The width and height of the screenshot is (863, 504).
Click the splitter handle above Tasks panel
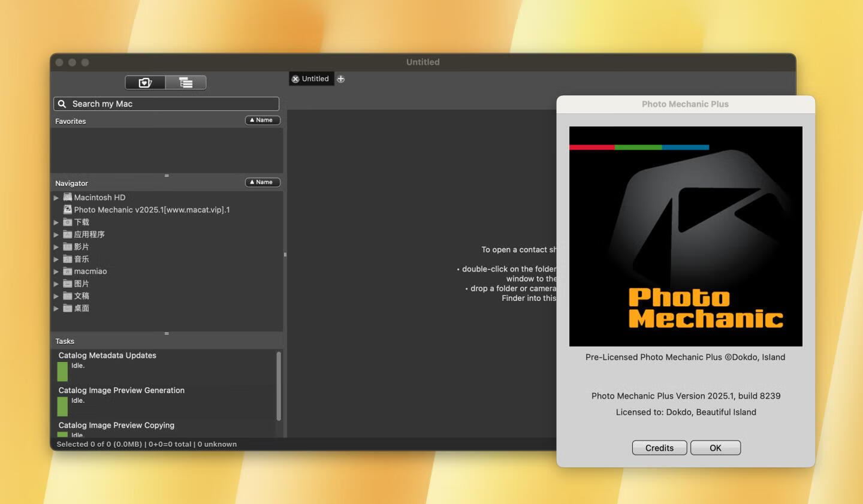click(167, 333)
